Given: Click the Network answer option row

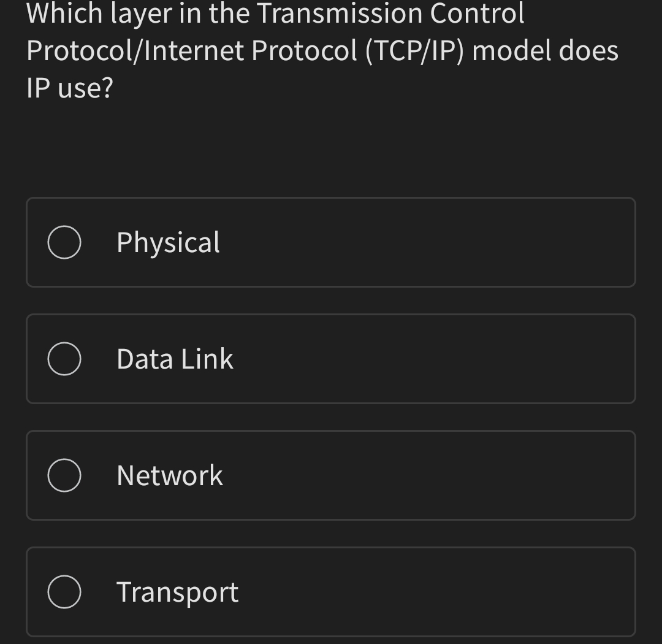Looking at the screenshot, I should [x=331, y=475].
